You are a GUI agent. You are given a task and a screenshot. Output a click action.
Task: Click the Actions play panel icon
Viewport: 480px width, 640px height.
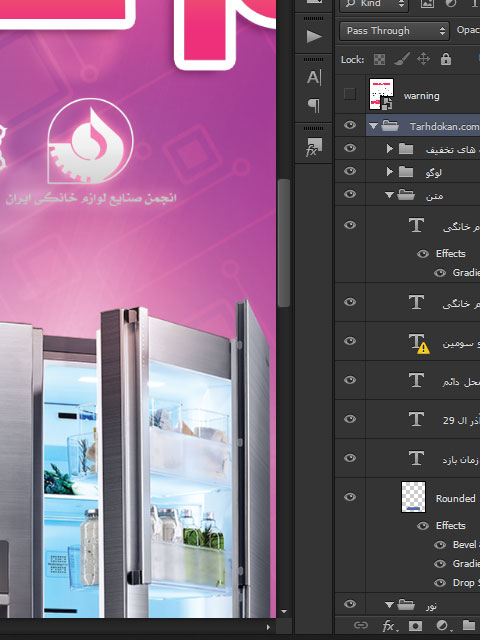(x=314, y=36)
